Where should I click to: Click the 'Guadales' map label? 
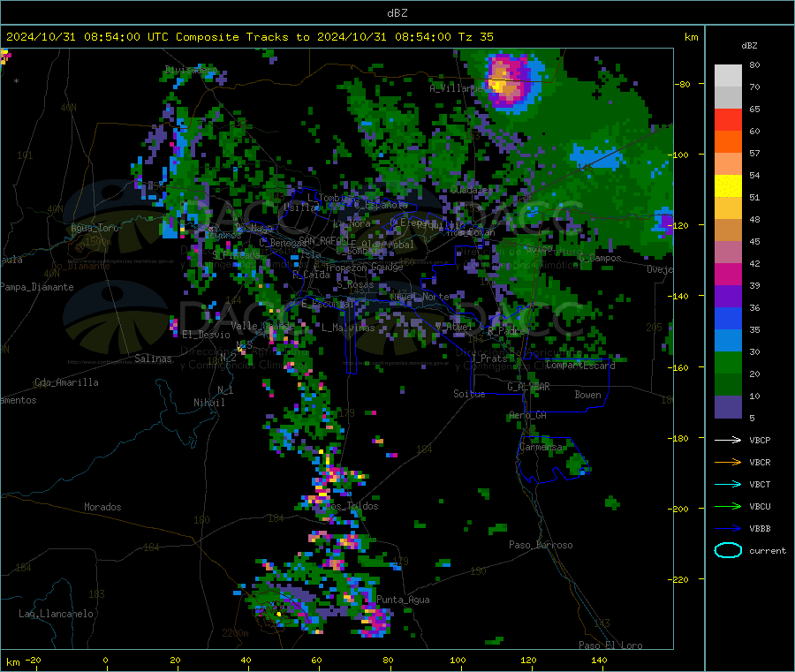[x=472, y=190]
